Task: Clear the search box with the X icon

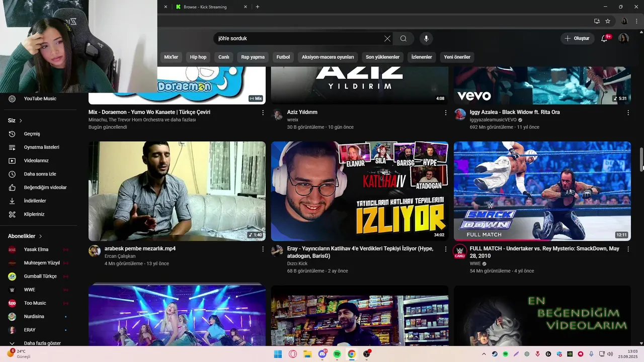Action: [x=387, y=38]
